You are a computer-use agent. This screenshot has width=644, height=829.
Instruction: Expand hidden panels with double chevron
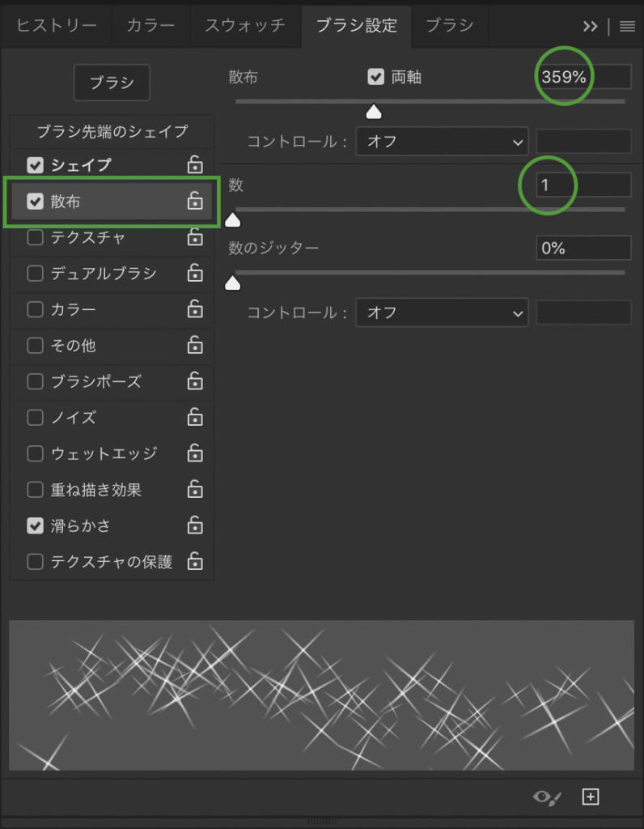[590, 26]
